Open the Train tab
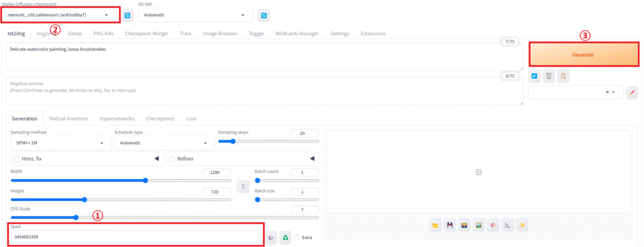644x247 pixels. pyautogui.click(x=186, y=34)
